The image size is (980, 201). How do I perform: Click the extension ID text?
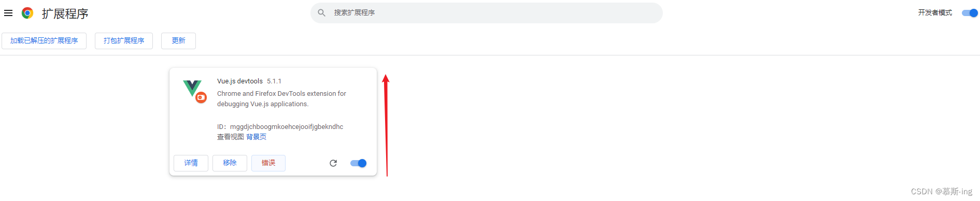[x=280, y=127]
